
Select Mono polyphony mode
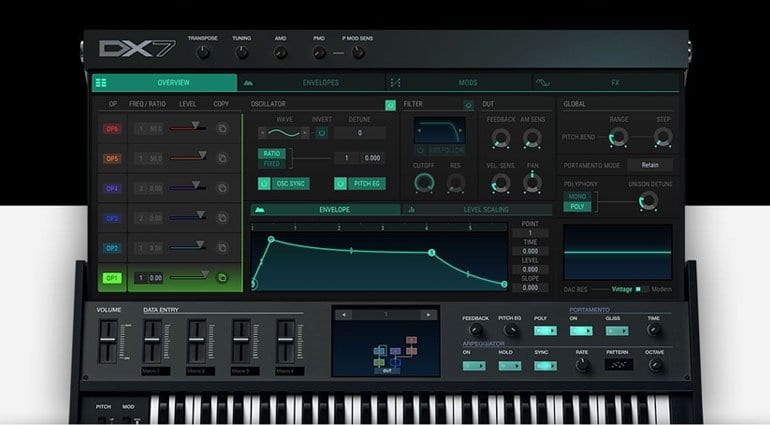578,196
